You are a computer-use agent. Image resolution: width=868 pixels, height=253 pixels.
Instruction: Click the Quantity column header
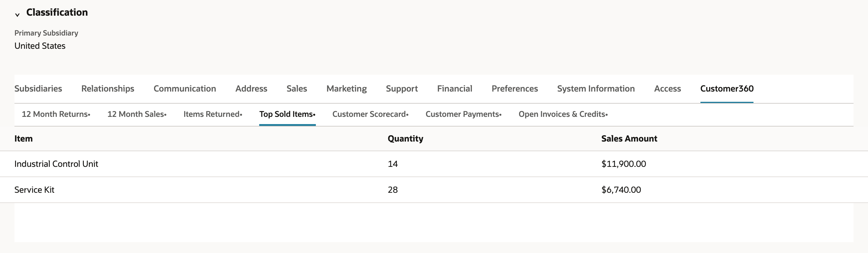coord(405,139)
